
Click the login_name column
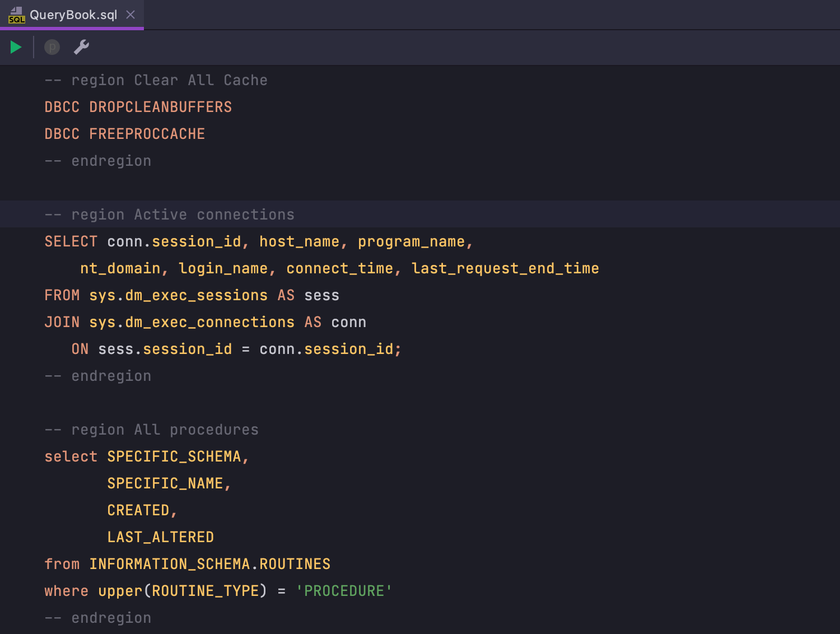click(223, 269)
